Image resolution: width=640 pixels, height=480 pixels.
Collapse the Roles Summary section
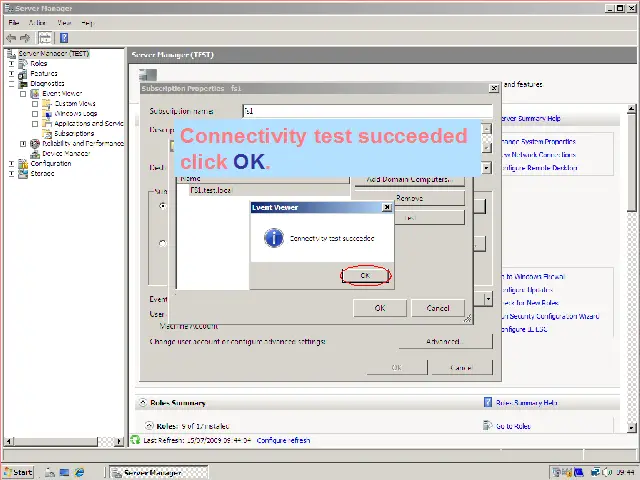click(x=142, y=403)
